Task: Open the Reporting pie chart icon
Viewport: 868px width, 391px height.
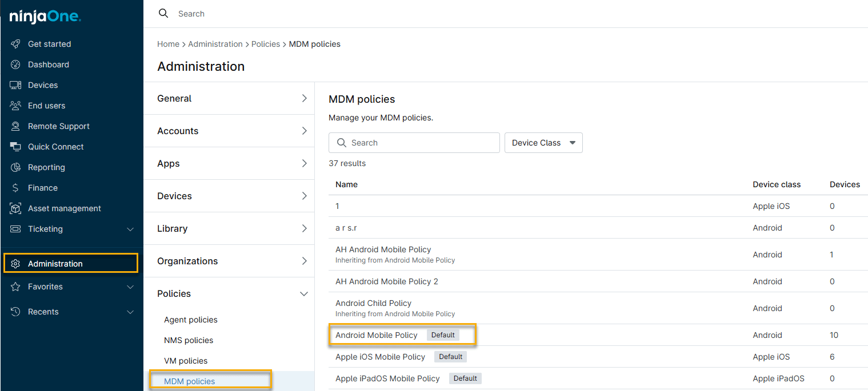Action: pos(15,167)
